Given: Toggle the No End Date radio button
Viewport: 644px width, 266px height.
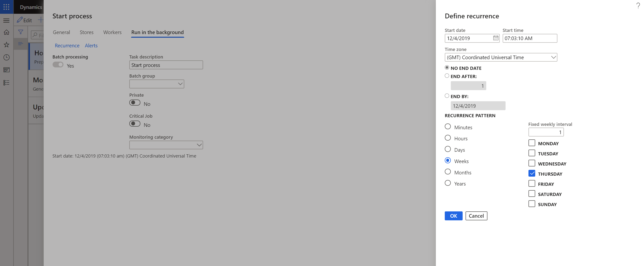Looking at the screenshot, I should [x=447, y=67].
